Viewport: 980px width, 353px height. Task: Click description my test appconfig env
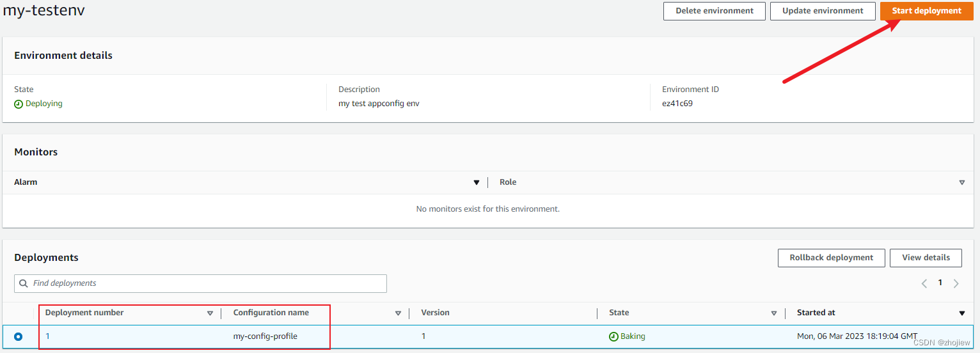pyautogui.click(x=379, y=104)
